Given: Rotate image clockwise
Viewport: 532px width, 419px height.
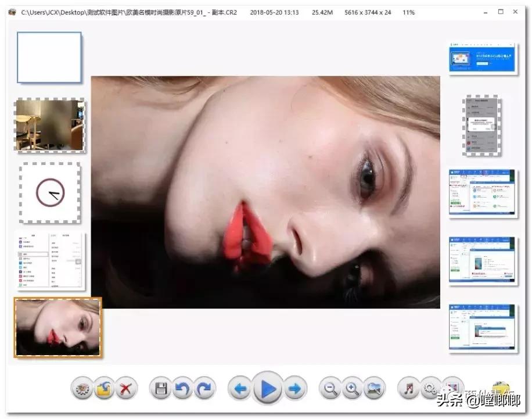Looking at the screenshot, I should coord(204,389).
